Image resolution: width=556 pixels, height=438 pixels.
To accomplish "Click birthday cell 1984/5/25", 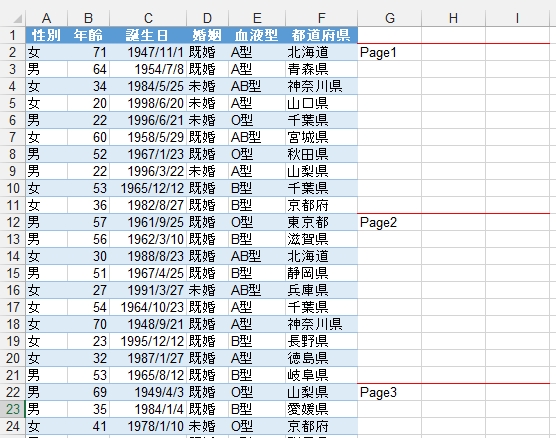I will click(148, 86).
